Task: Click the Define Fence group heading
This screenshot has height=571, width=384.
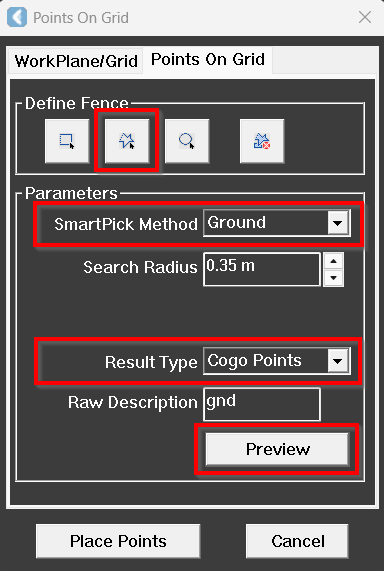Action: (x=77, y=103)
